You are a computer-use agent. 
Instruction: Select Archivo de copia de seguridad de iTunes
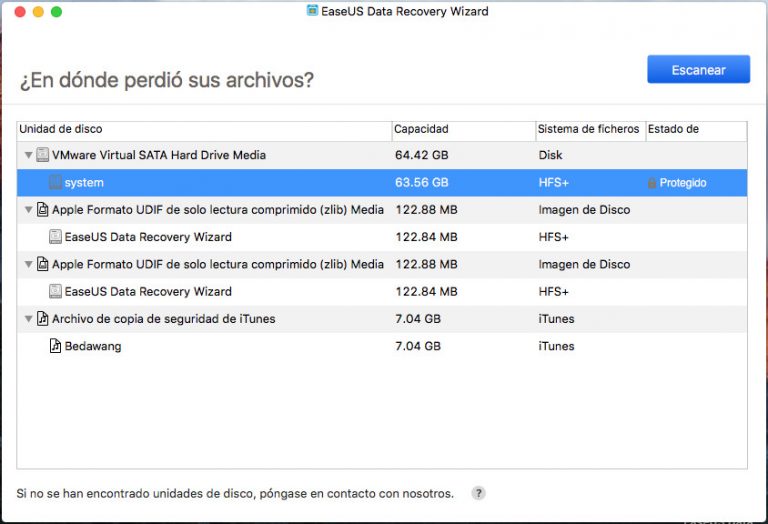click(382, 319)
